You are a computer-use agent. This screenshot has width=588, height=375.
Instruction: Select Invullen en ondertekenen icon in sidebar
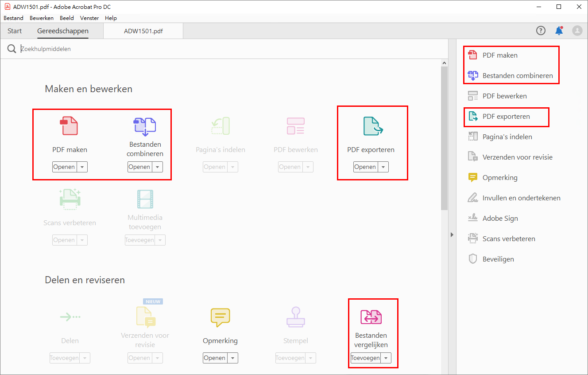(473, 198)
